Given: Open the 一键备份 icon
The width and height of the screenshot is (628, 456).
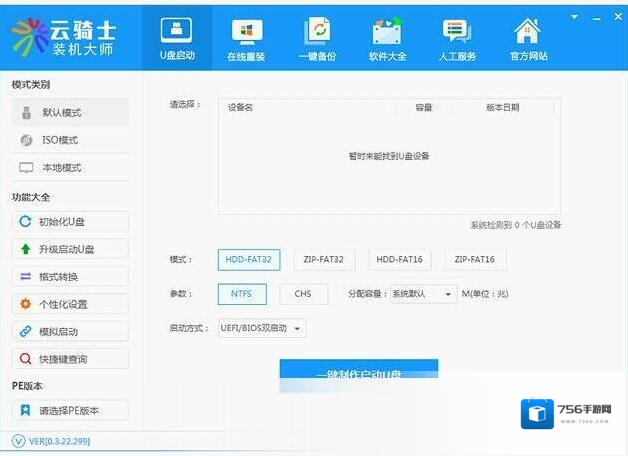Looking at the screenshot, I should [317, 38].
